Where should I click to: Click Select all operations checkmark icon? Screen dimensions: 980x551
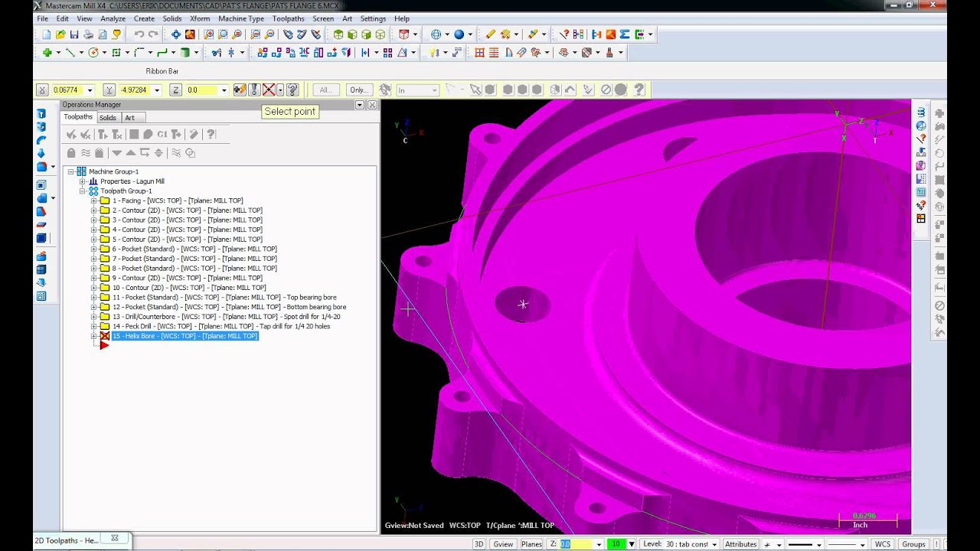click(71, 135)
